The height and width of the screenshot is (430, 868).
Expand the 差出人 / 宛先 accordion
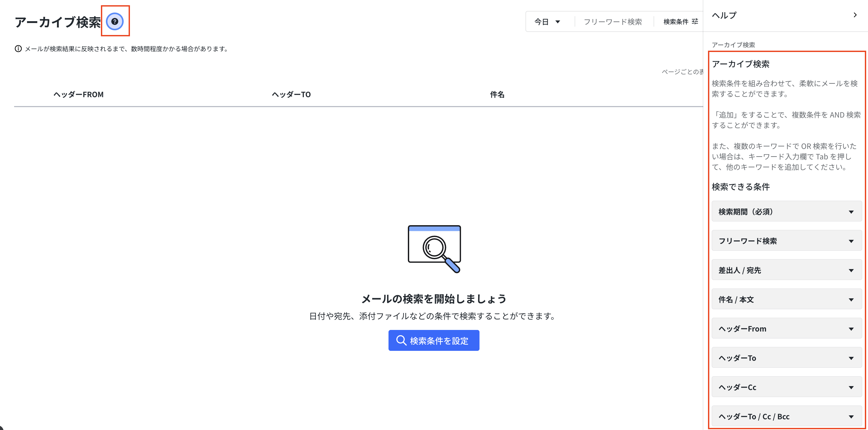(786, 270)
